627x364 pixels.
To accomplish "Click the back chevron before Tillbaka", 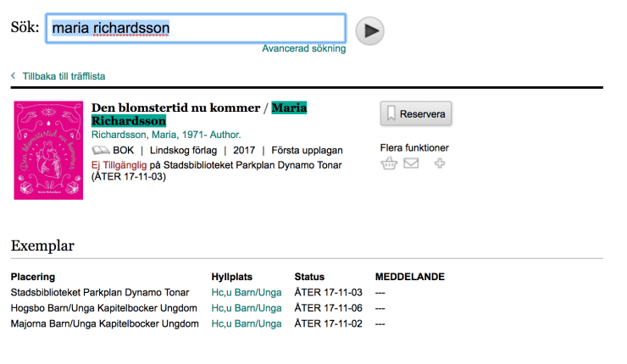I will click(x=14, y=75).
